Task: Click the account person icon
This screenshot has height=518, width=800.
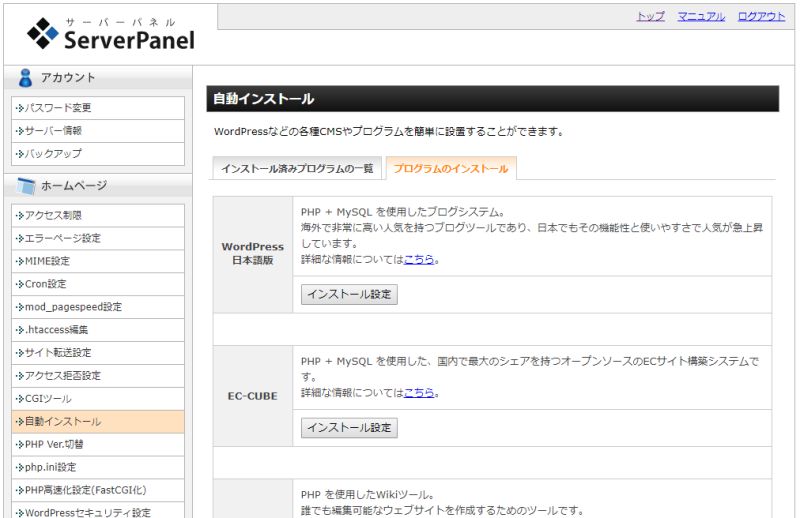Action: point(25,78)
